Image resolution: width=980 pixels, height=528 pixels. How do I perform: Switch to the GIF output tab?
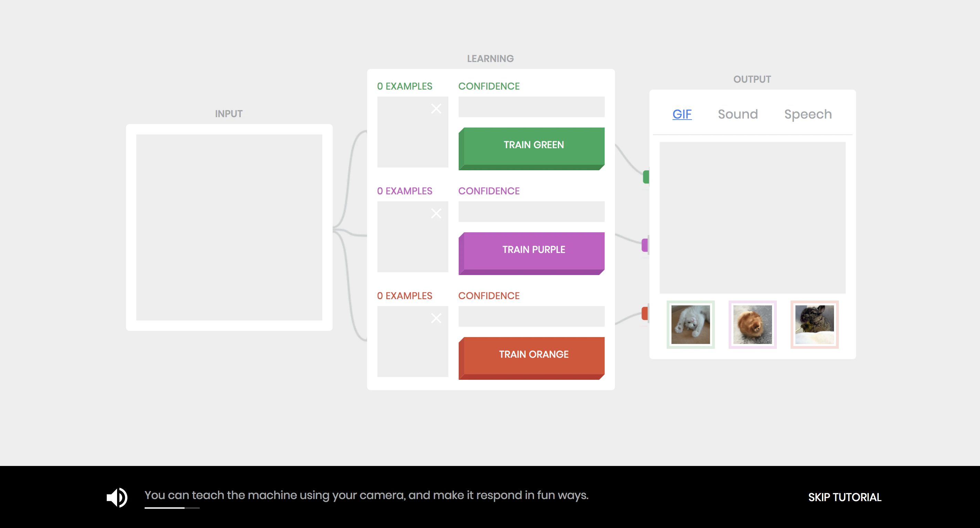point(682,114)
